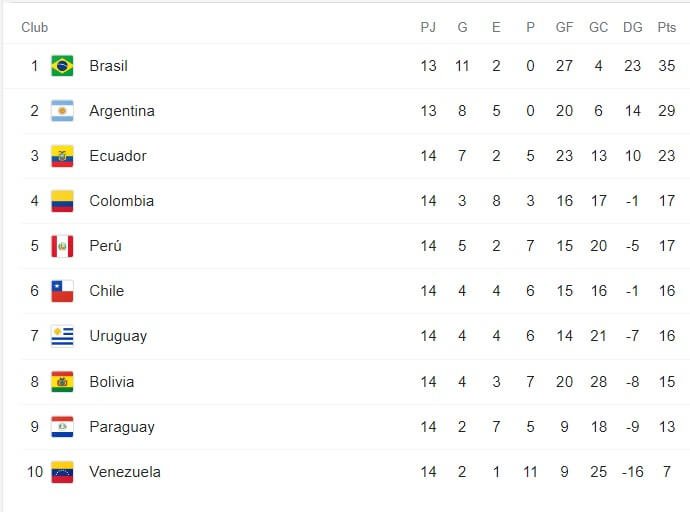Click the Chile flag icon
This screenshot has width=690, height=512.
(62, 291)
